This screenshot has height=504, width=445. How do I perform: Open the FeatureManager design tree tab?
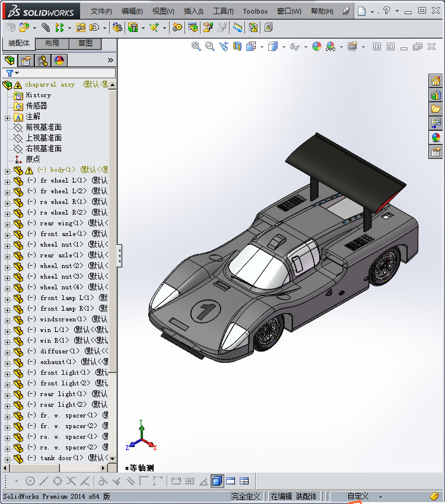point(9,60)
